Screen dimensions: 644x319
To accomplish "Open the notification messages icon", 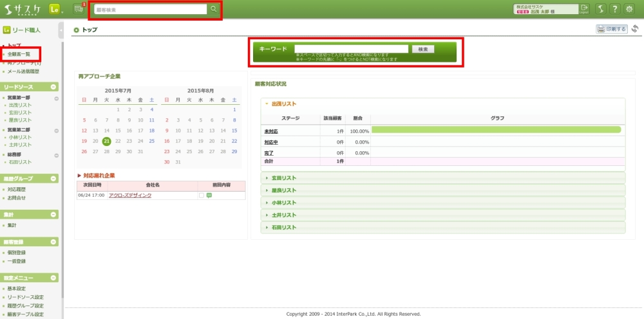I will [x=79, y=9].
